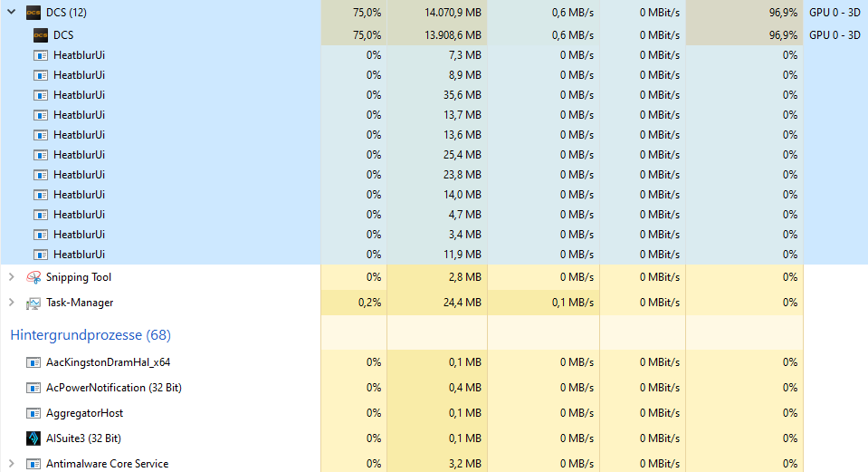868x472 pixels.
Task: Click DCS child row 96,9% GPU value
Action: 783,35
